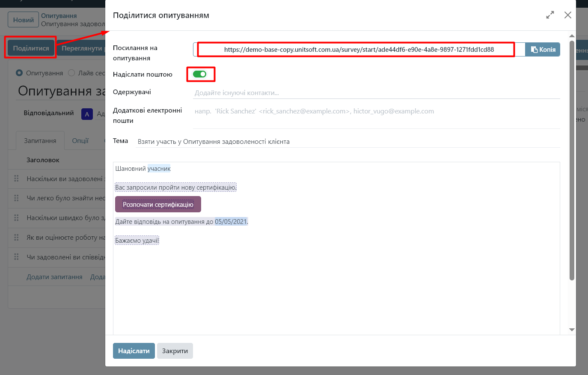588x375 pixels.
Task: Open the recipients contacts dropdown field
Action: (376, 93)
